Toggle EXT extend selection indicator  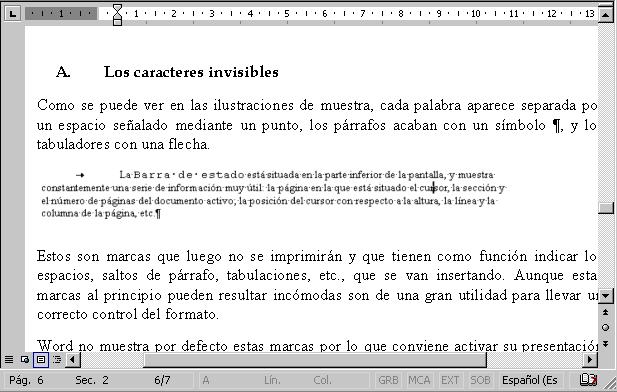click(x=450, y=380)
